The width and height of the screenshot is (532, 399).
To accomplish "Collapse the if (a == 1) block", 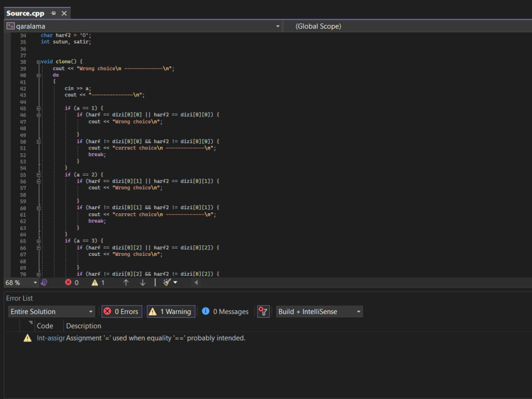I will click(38, 109).
